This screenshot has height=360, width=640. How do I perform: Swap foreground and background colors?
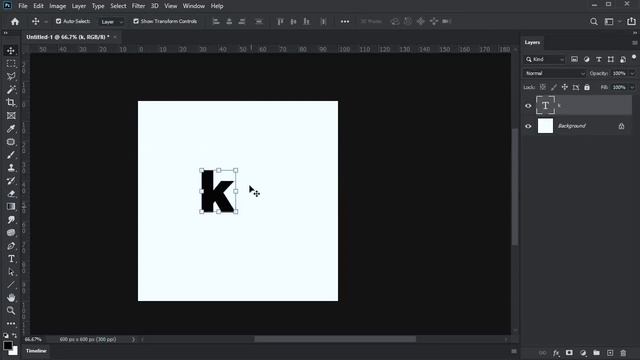(15, 336)
